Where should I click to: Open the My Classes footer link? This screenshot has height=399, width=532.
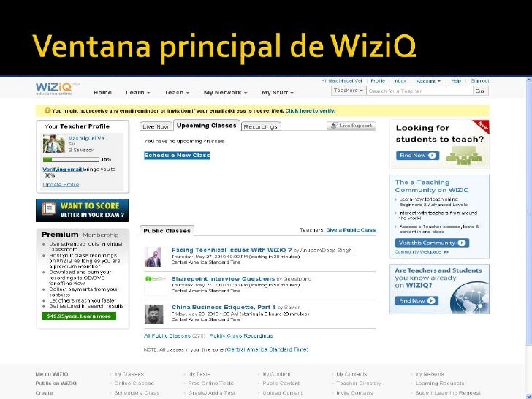[129, 374]
